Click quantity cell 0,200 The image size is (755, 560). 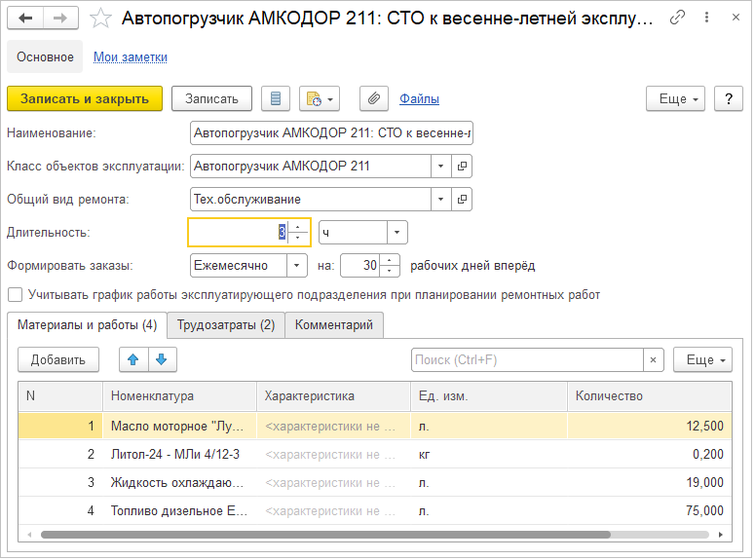pyautogui.click(x=650, y=455)
